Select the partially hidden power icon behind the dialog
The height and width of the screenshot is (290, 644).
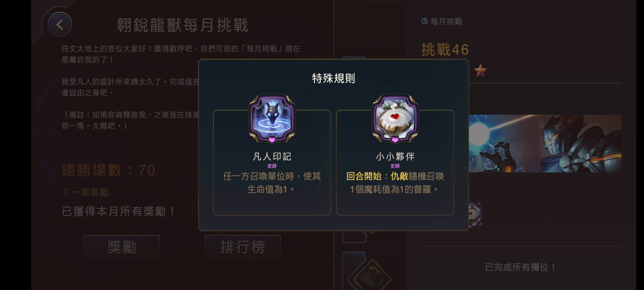pyautogui.click(x=475, y=215)
